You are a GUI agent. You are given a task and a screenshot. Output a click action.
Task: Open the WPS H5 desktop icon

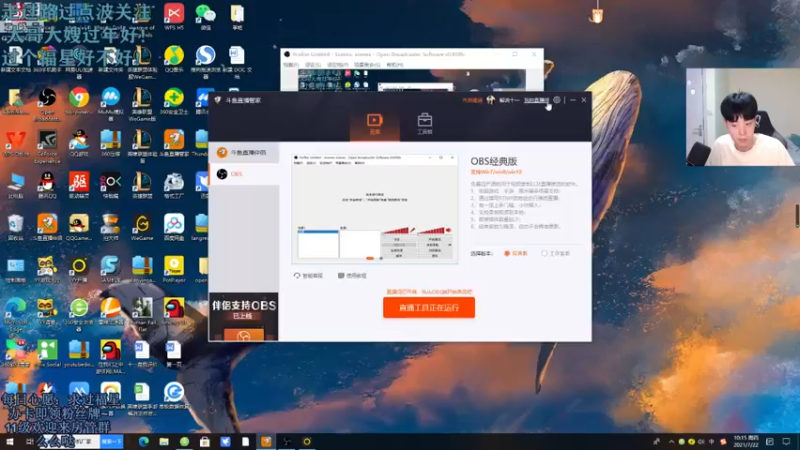click(x=174, y=17)
